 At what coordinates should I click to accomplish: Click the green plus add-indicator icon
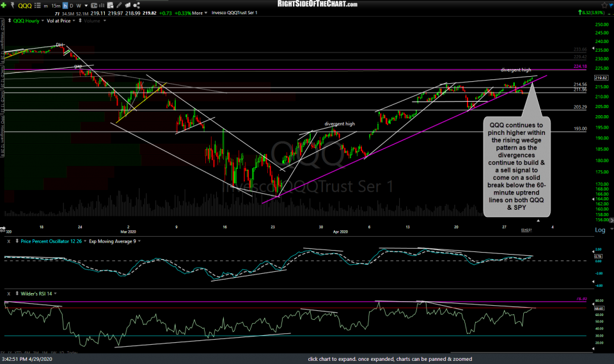click(4, 5)
